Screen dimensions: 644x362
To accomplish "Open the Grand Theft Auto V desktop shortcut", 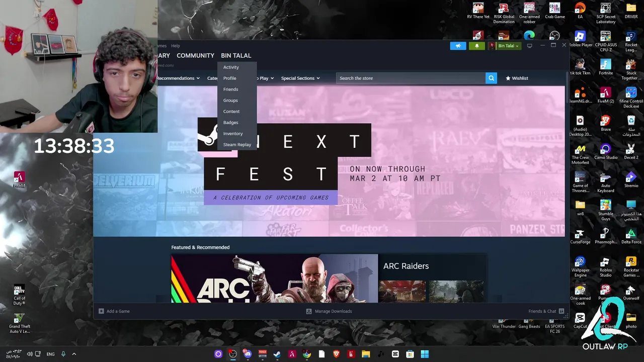I will tap(19, 323).
